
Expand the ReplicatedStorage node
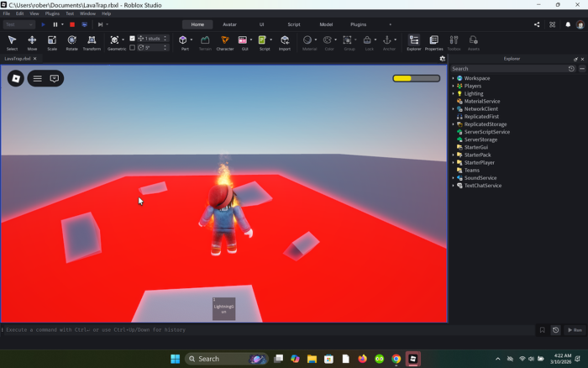point(453,124)
